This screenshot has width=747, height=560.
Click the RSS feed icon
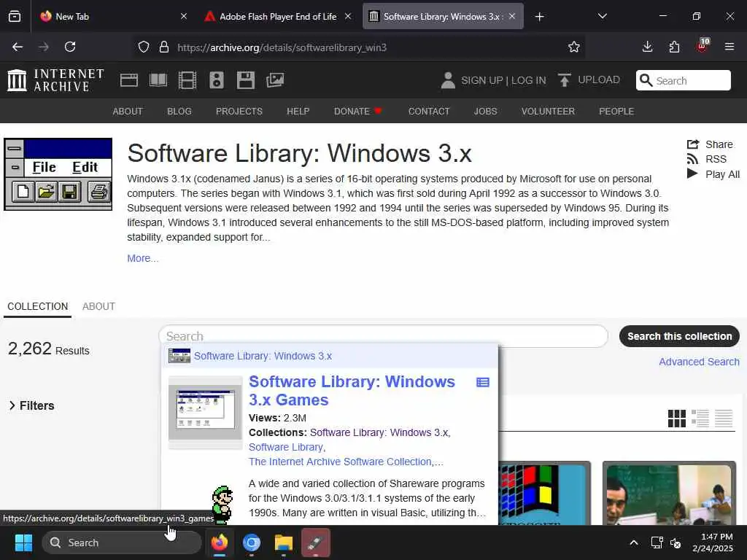(693, 159)
